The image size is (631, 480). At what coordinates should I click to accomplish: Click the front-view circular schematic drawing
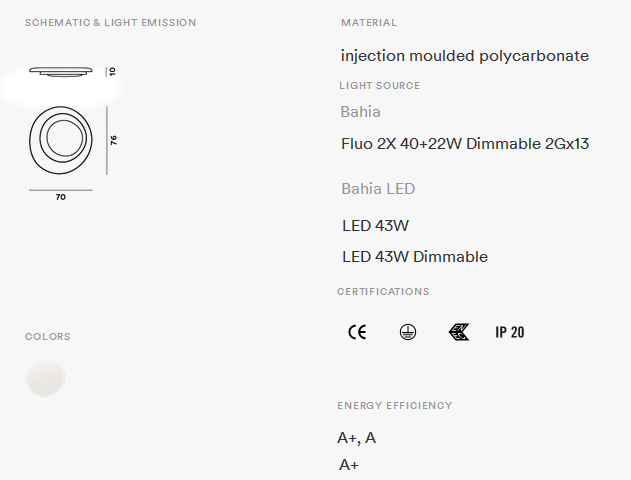click(x=61, y=140)
